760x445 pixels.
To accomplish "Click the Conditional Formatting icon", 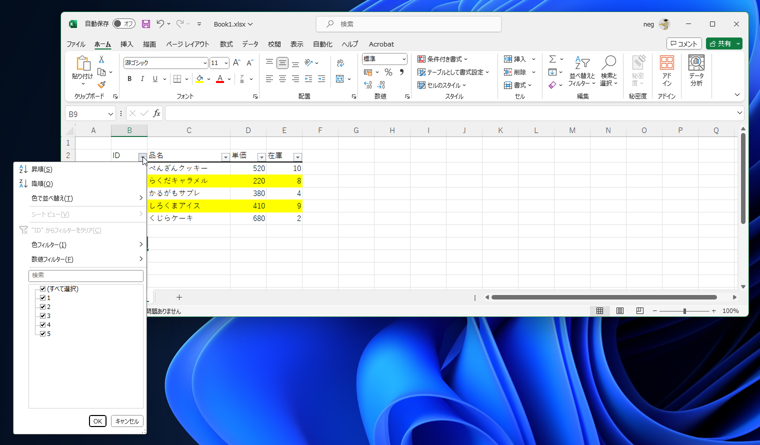I will point(422,59).
